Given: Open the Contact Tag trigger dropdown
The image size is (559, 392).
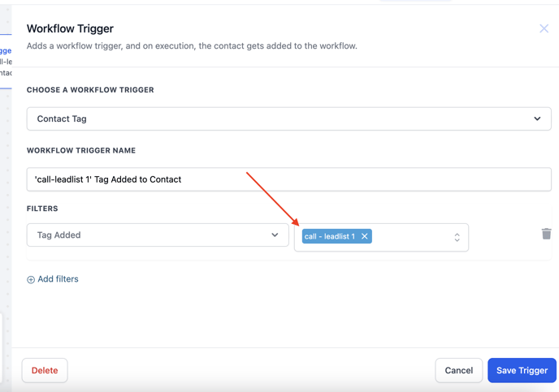Looking at the screenshot, I should (x=288, y=118).
